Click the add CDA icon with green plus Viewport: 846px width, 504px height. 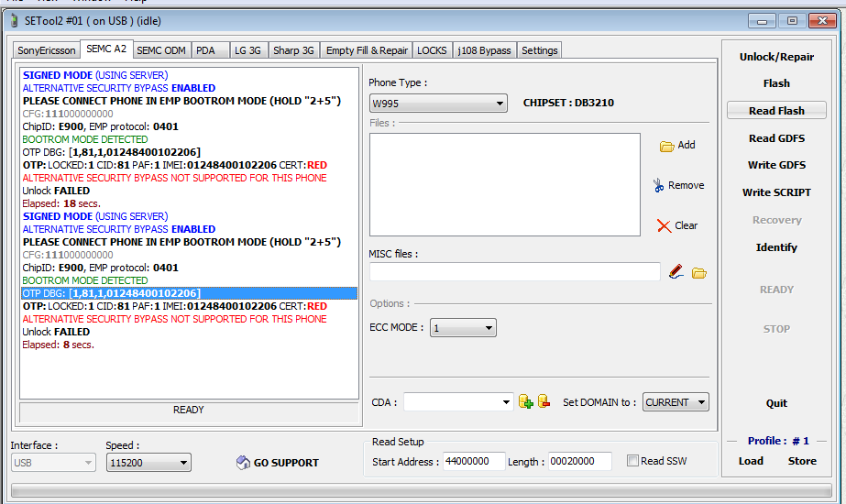pos(525,401)
